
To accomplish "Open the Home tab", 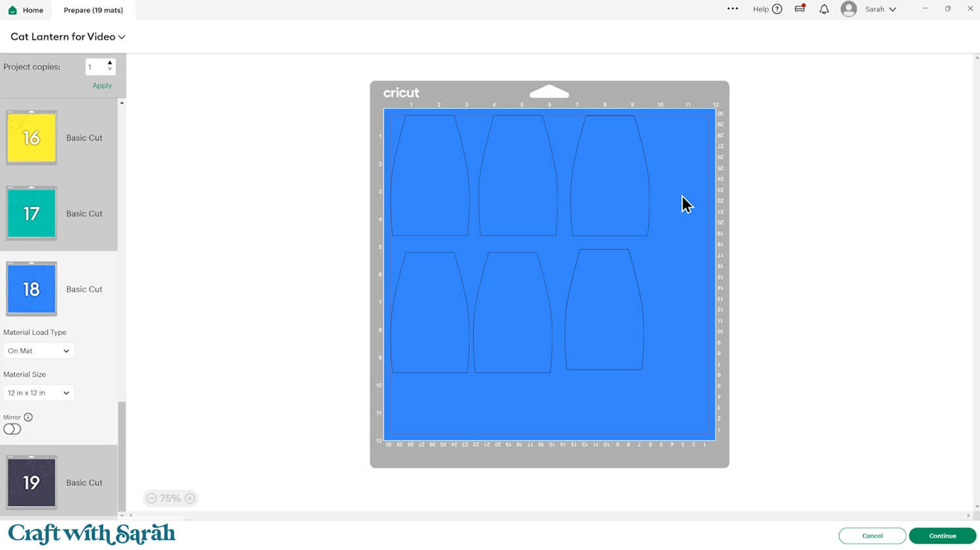I will tap(25, 10).
